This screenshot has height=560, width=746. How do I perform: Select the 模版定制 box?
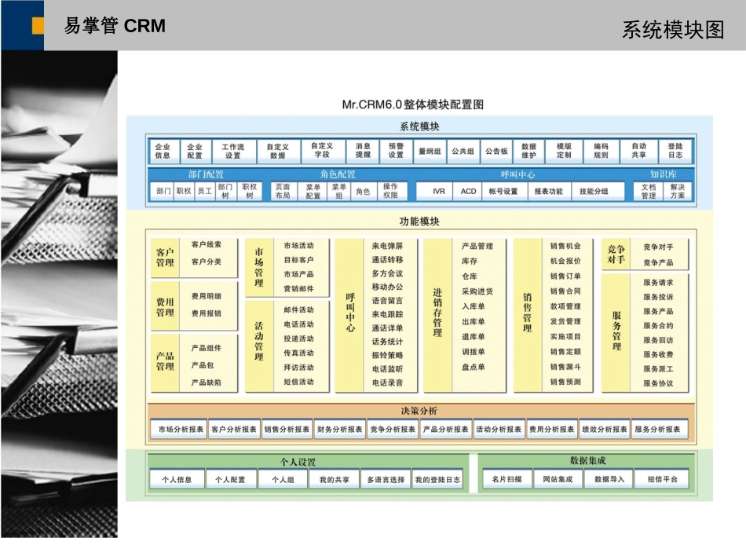coord(565,152)
